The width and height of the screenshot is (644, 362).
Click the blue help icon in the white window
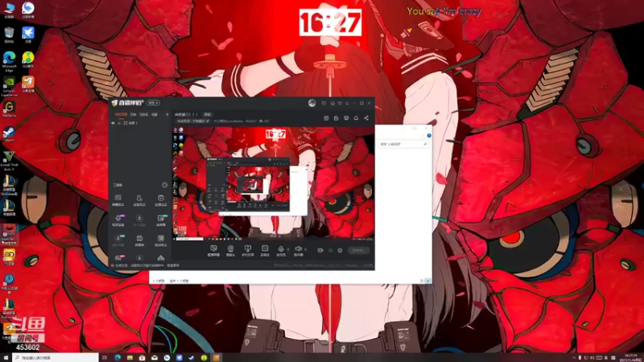pyautogui.click(x=429, y=135)
